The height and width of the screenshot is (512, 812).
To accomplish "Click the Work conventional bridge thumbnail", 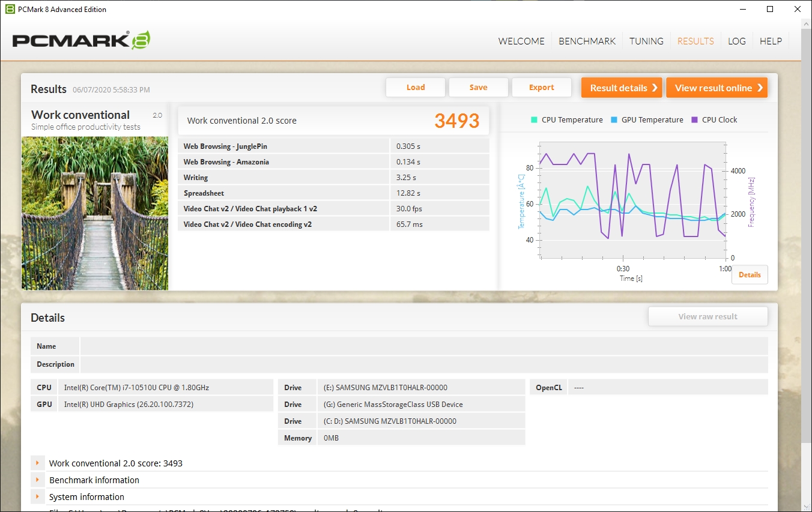I will pyautogui.click(x=95, y=213).
